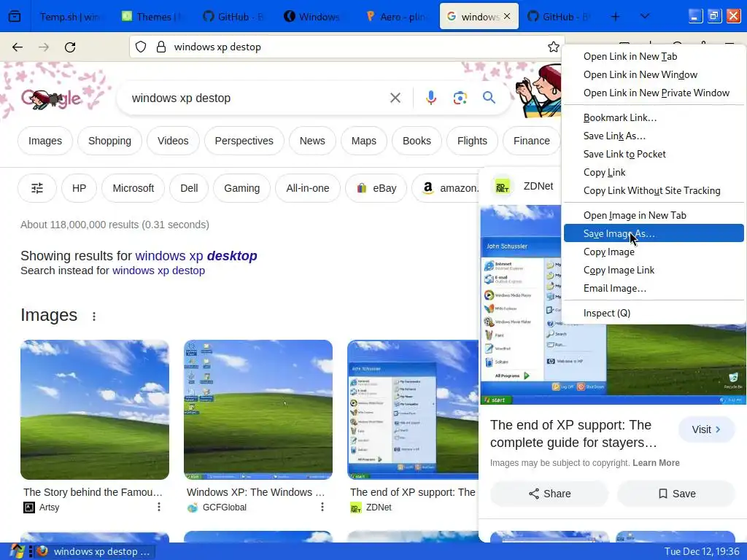Select Inspect (Q) menu entry
The width and height of the screenshot is (747, 560).
click(654, 313)
